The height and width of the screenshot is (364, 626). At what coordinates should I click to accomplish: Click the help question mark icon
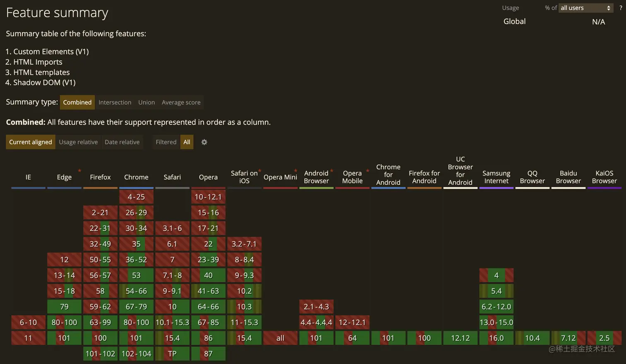[621, 7]
